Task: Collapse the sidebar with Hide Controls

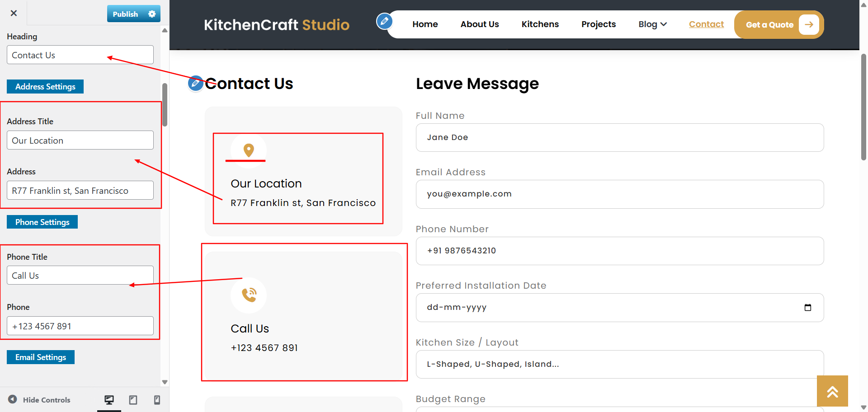Action: (39, 400)
